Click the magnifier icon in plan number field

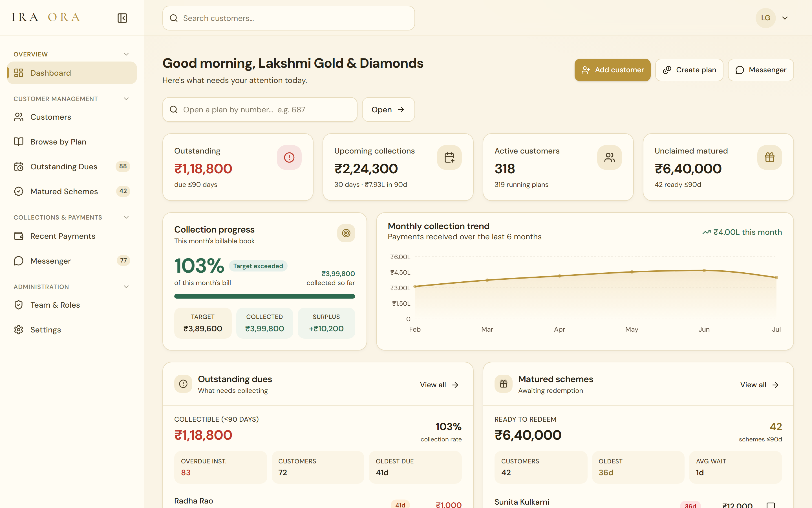coord(173,110)
